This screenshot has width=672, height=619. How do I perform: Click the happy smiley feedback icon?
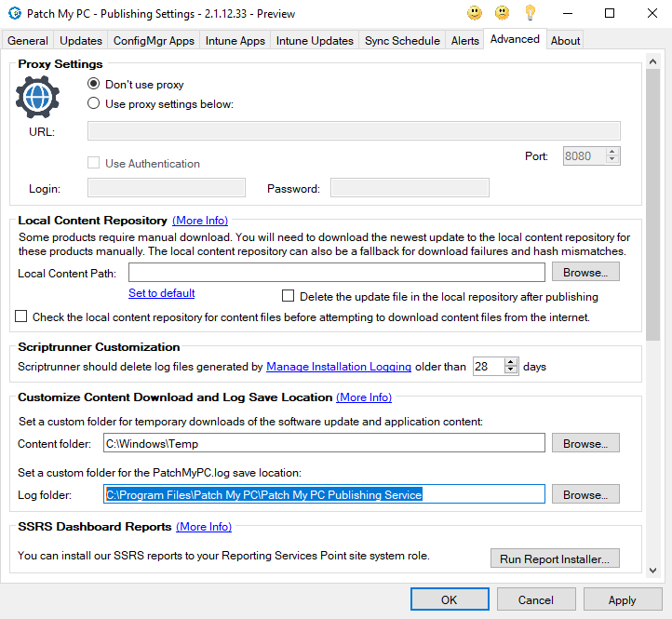tap(475, 13)
